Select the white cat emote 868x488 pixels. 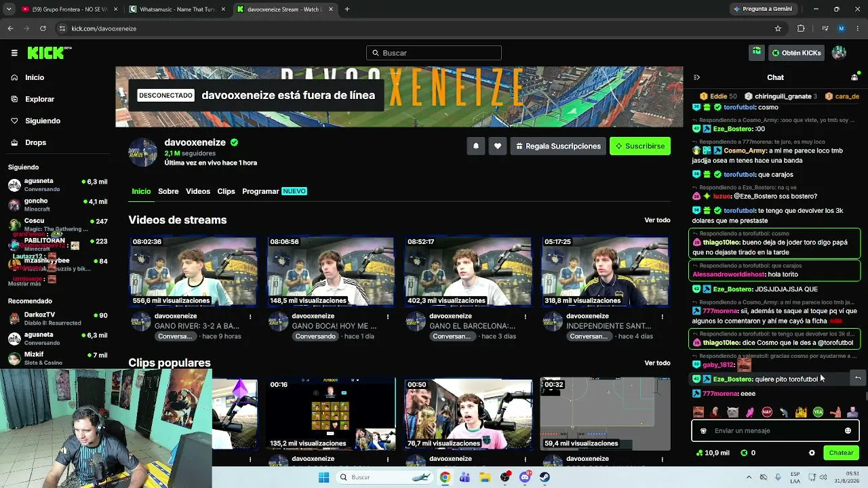click(x=732, y=412)
